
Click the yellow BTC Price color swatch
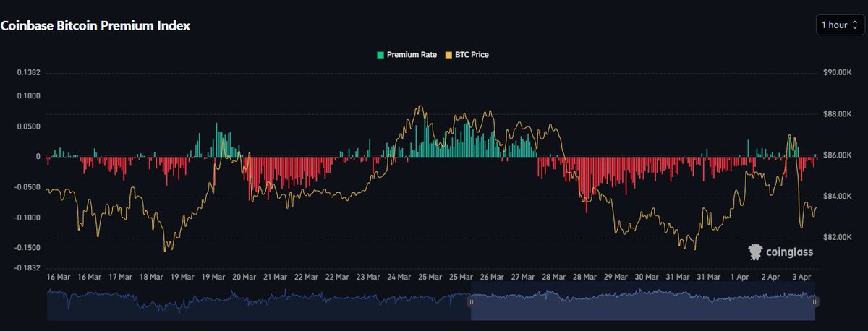click(x=448, y=54)
